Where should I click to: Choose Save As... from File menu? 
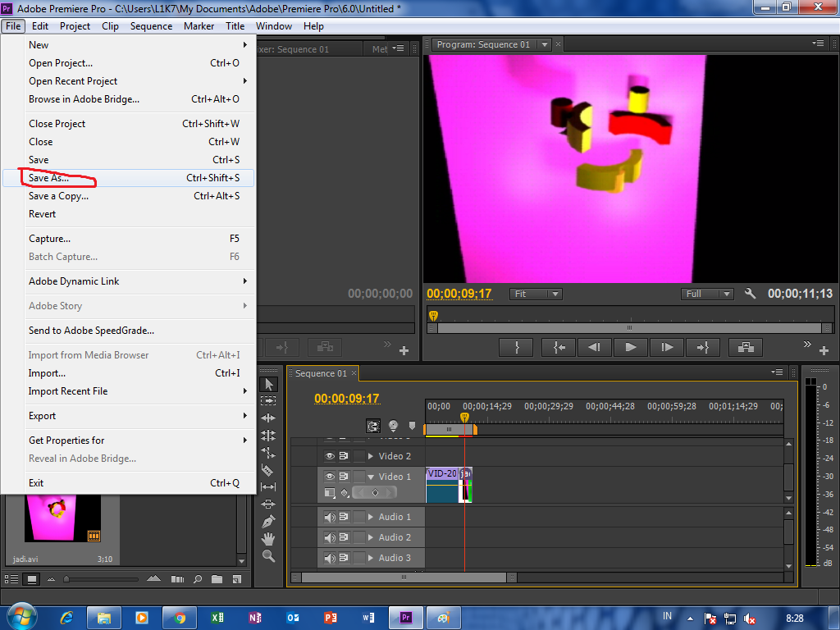point(48,178)
